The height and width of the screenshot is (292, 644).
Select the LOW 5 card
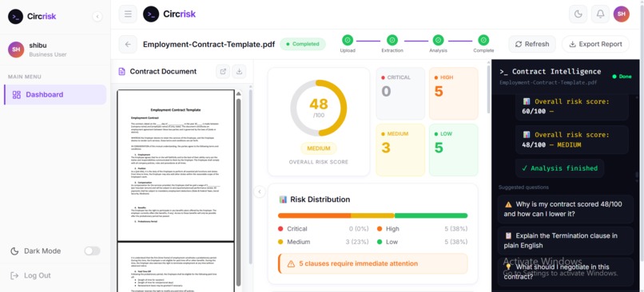pos(453,150)
